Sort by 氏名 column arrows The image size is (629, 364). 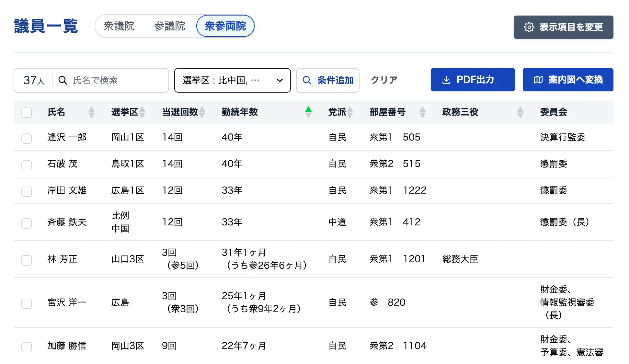[92, 112]
